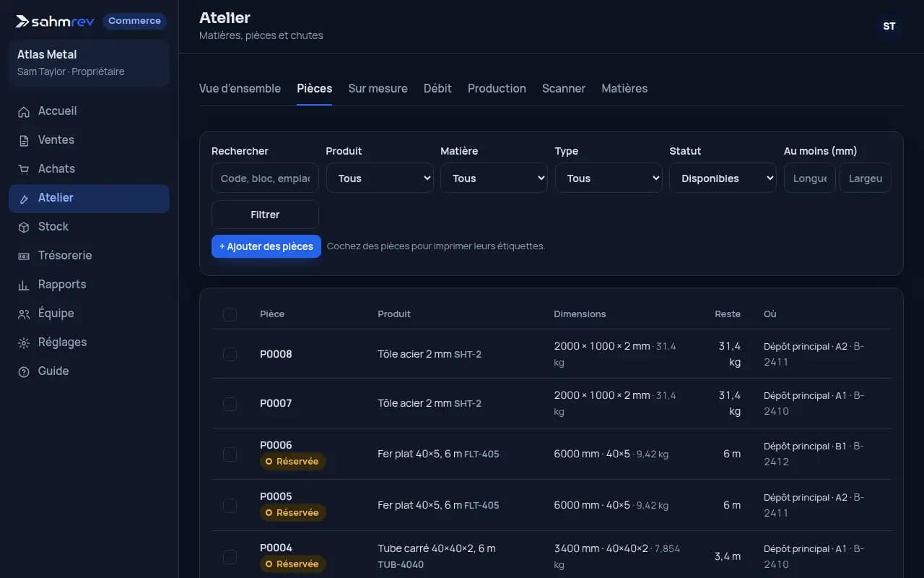Check the box for piece P0008
The height and width of the screenshot is (578, 924).
[x=230, y=354]
